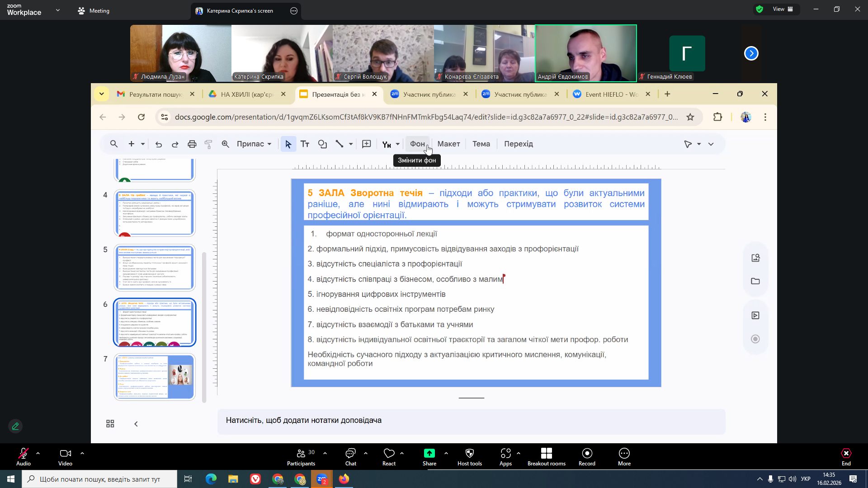Select the text box tool in Slides
The width and height of the screenshot is (868, 488).
pyautogui.click(x=305, y=144)
